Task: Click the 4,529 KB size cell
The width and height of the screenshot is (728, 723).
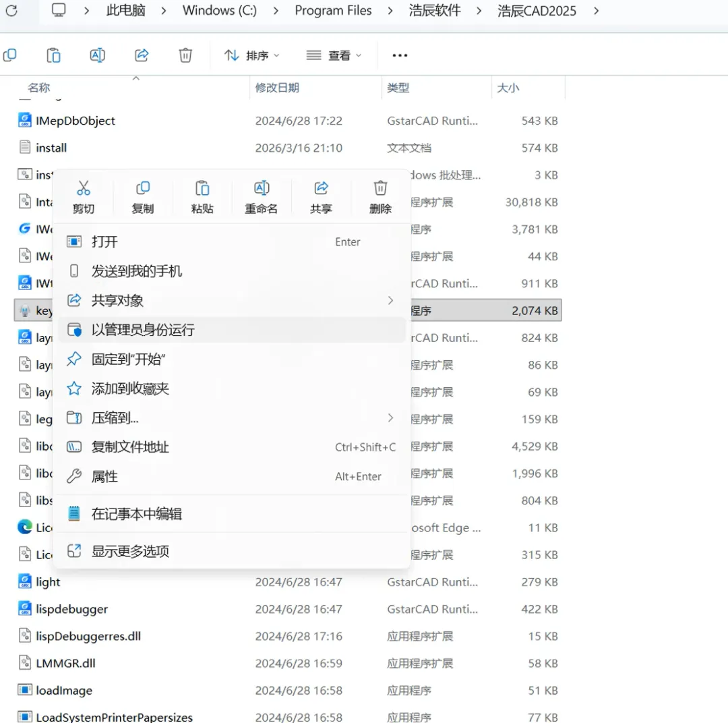Action: click(x=535, y=446)
